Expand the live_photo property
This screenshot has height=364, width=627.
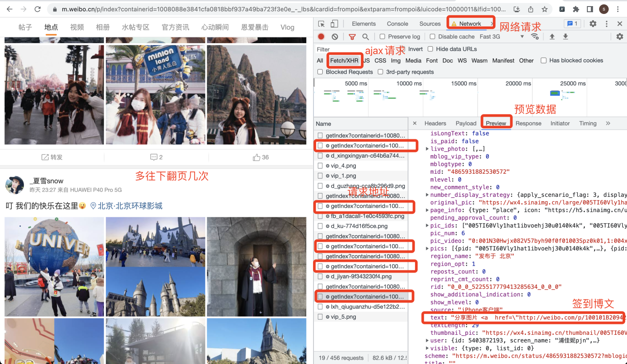point(427,149)
